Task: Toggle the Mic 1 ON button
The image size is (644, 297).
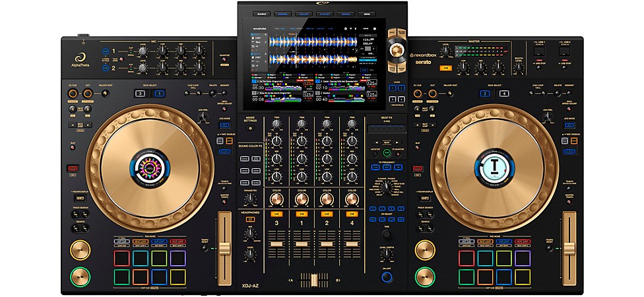Action: click(106, 51)
